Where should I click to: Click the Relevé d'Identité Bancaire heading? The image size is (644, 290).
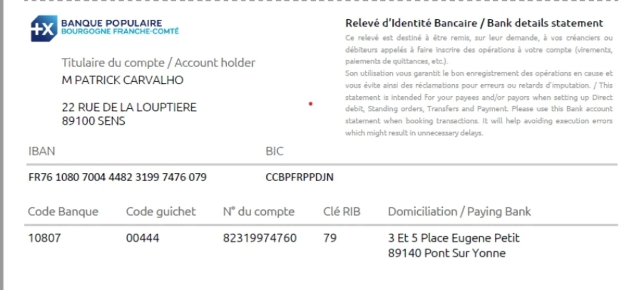pos(474,23)
